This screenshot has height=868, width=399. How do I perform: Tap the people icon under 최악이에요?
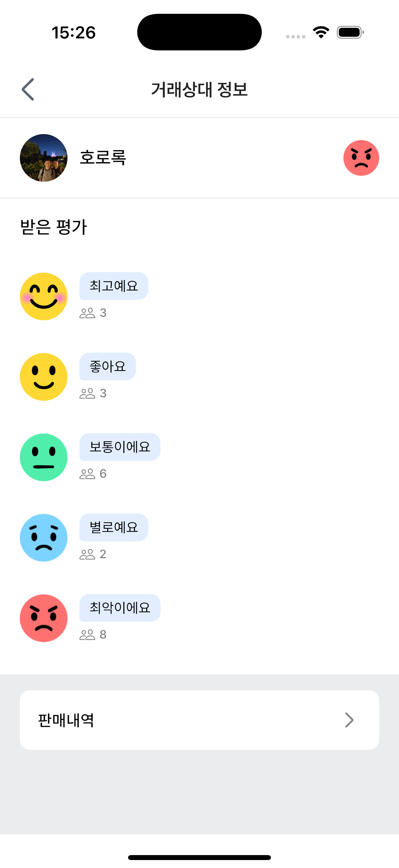pyautogui.click(x=87, y=635)
